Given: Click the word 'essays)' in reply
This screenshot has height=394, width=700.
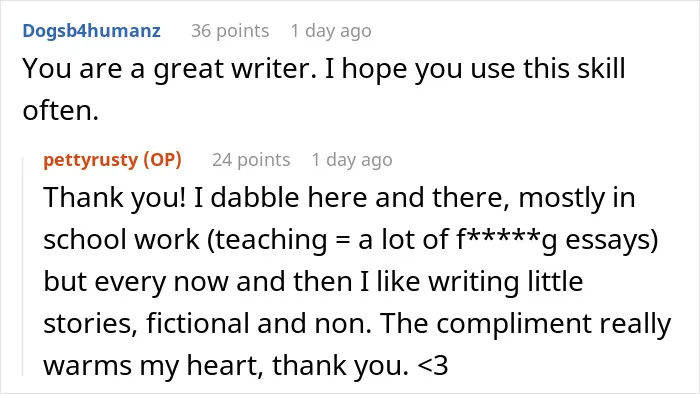Looking at the screenshot, I should (x=612, y=239).
